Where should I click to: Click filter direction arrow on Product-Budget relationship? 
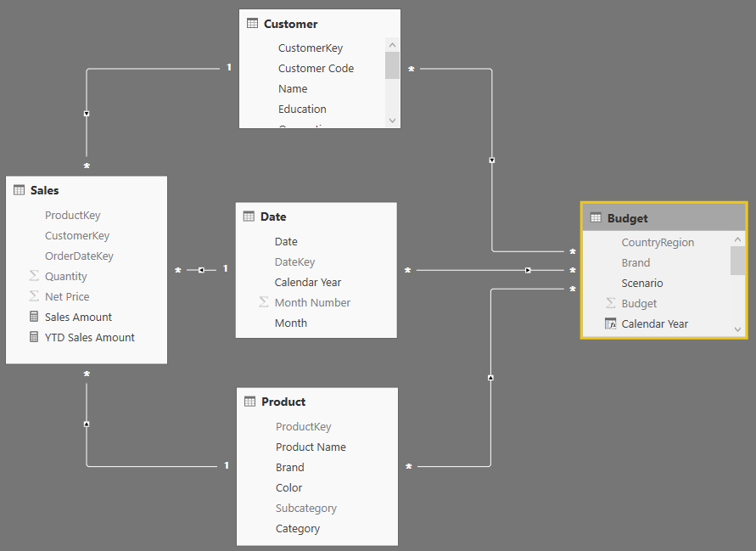(490, 378)
